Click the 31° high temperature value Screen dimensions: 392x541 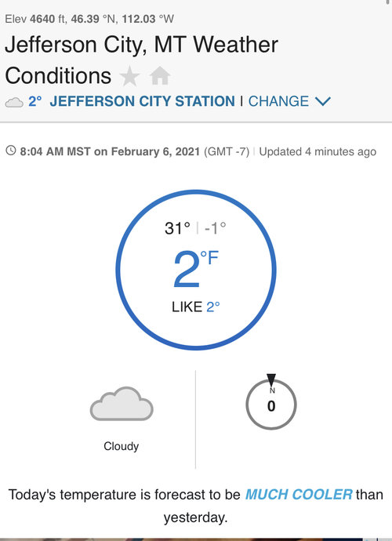point(177,228)
